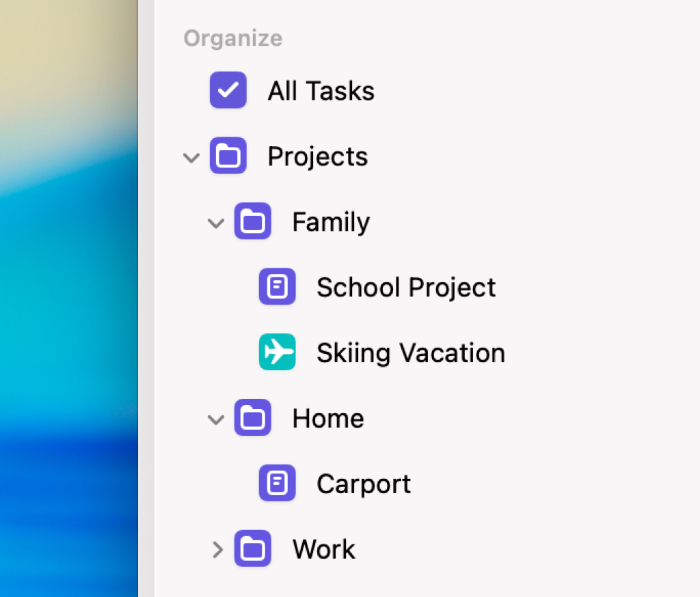Click the Carport document icon
The image size is (700, 597).
click(x=277, y=484)
